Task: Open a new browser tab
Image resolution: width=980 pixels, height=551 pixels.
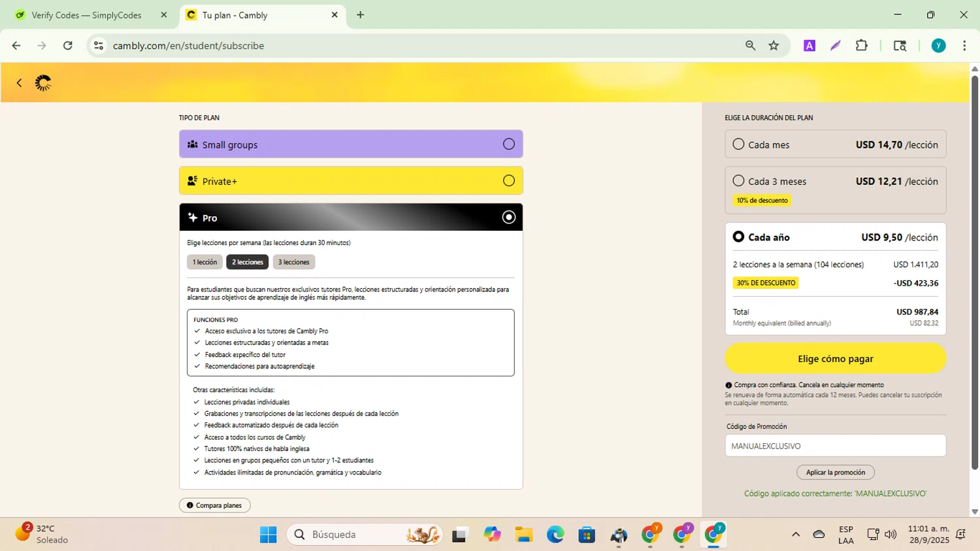Action: click(361, 14)
